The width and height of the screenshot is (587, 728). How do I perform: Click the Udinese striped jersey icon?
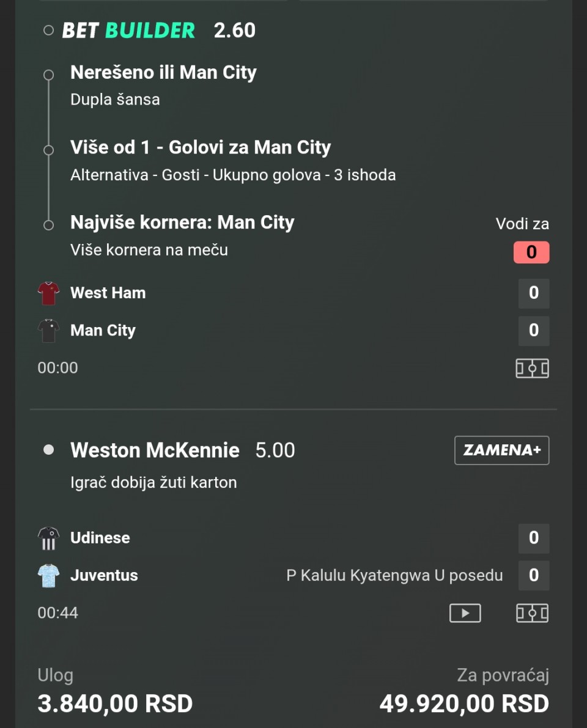tap(48, 539)
